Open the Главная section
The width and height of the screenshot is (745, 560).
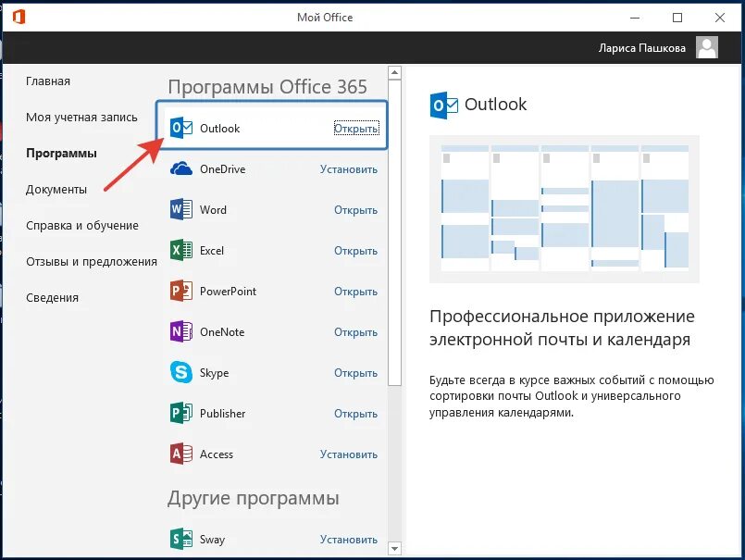click(x=48, y=81)
